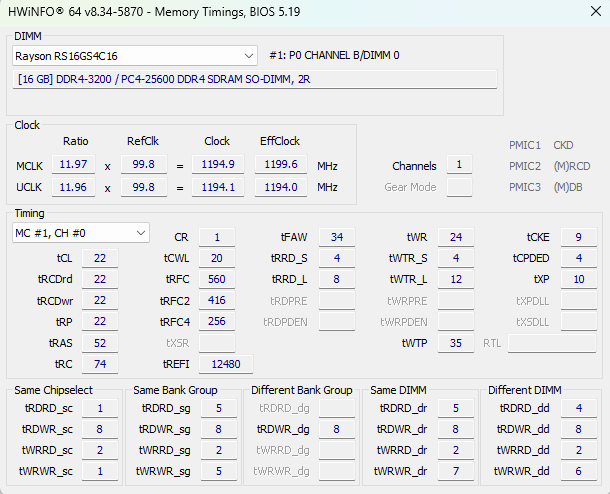Select the tCKE value 9

point(579,237)
